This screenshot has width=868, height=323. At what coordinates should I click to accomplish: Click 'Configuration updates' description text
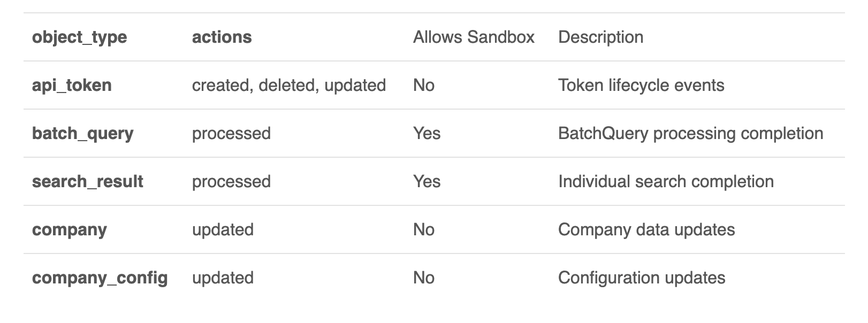[642, 278]
